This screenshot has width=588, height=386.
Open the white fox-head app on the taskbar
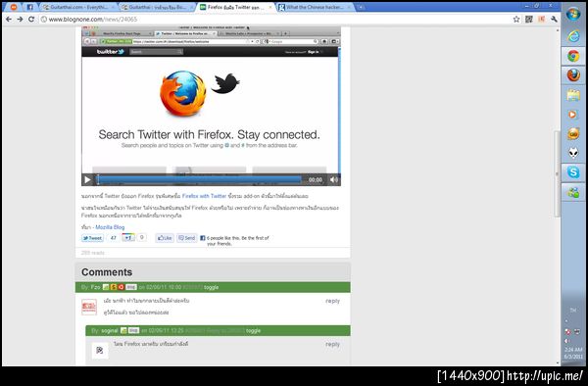(573, 153)
